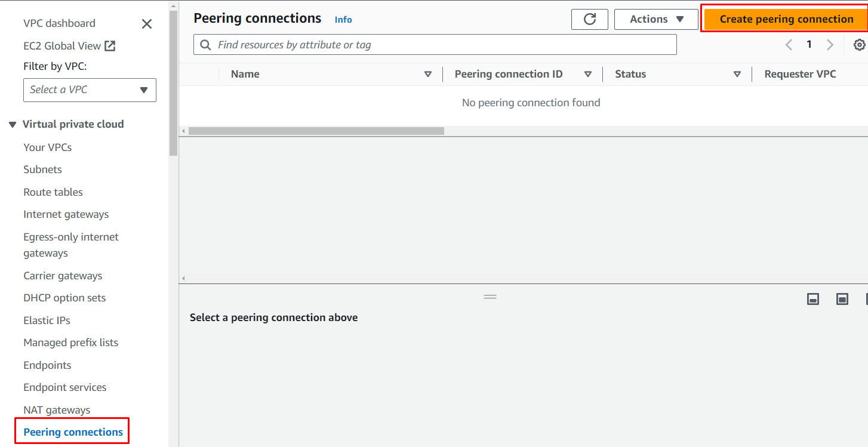
Task: Open the Info link beside Peering connections
Action: click(x=343, y=20)
